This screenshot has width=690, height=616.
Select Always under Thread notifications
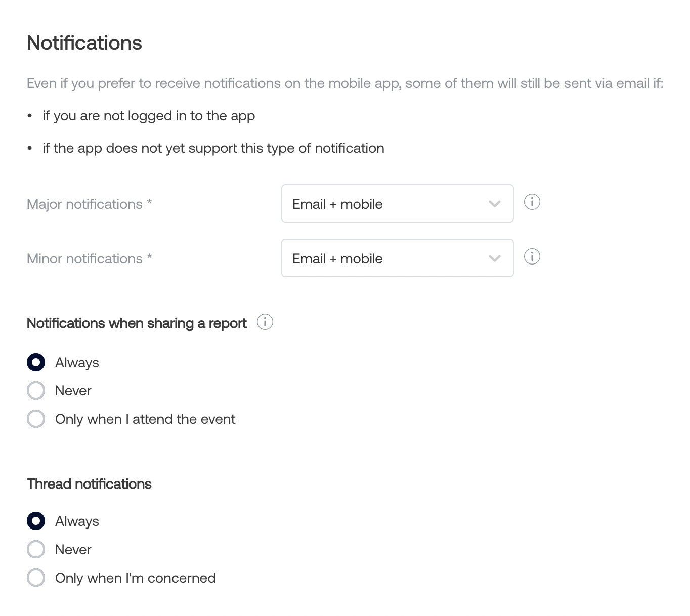point(36,521)
